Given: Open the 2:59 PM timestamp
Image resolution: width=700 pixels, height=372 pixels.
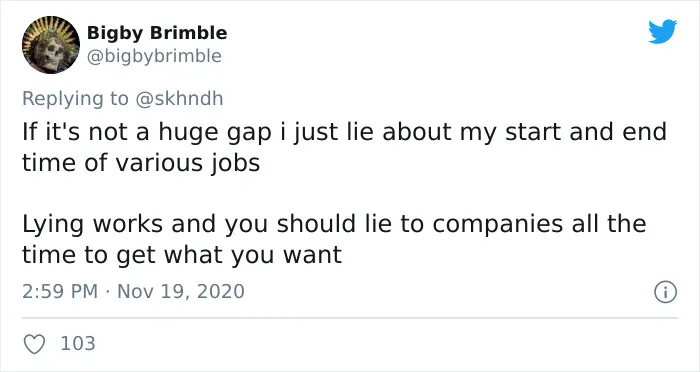Looking at the screenshot, I should 60,292.
